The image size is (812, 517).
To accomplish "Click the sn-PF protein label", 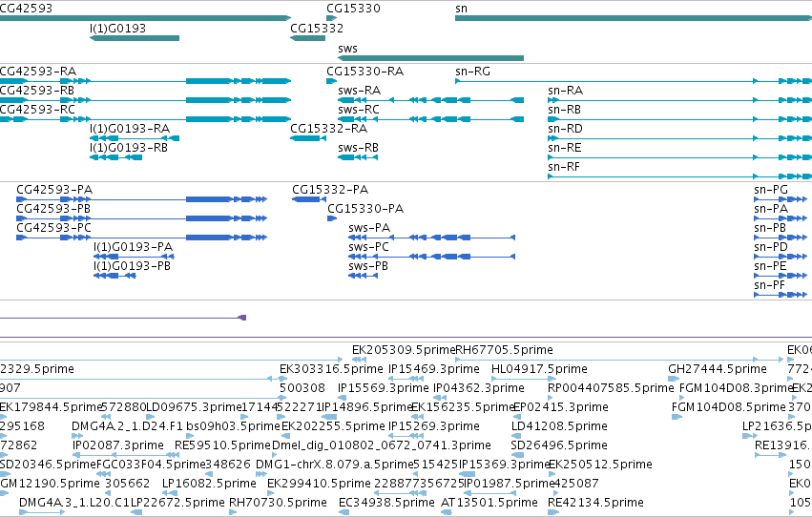I will click(769, 285).
